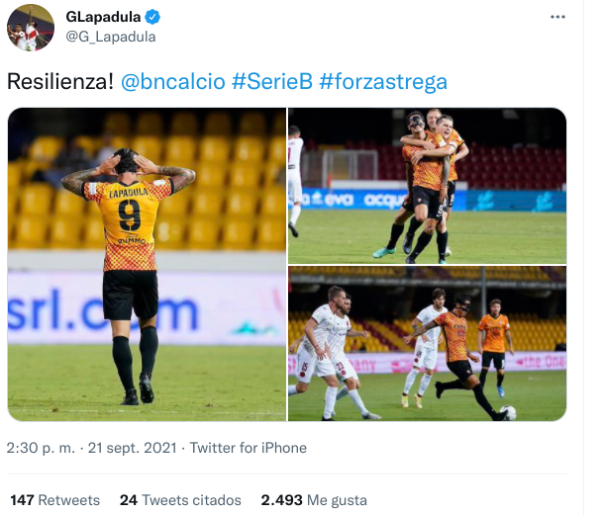
Task: Open the Twitter for iPhone source link
Action: coord(248,448)
